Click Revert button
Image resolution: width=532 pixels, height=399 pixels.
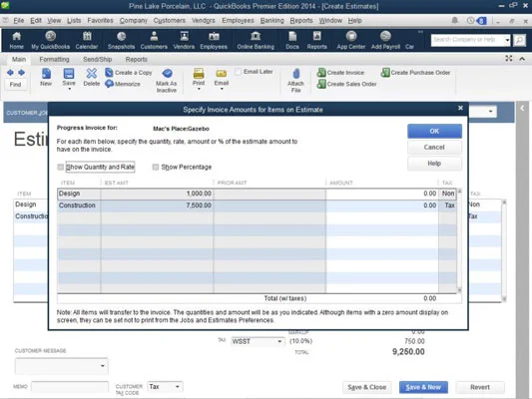(480, 387)
